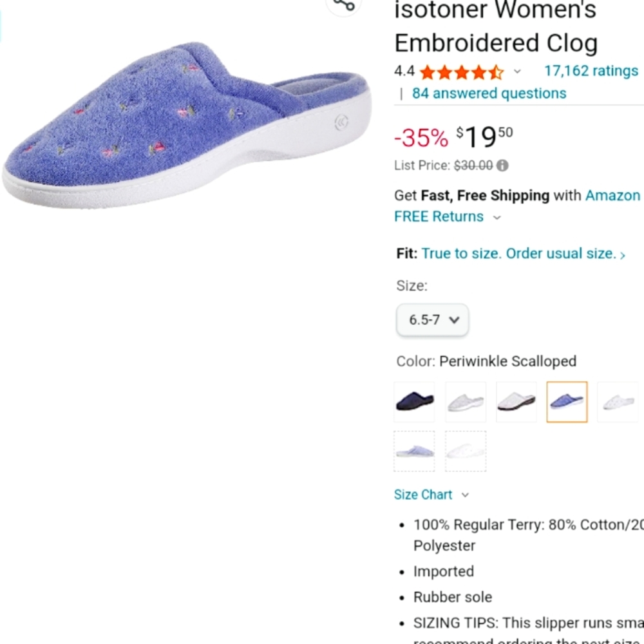Screen dimensions: 644x644
Task: Click the arrow after Order usual size
Action: tap(623, 254)
